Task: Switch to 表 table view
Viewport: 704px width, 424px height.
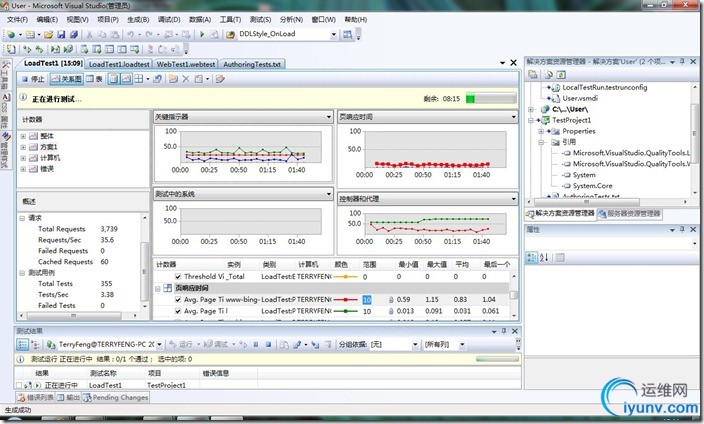Action: click(95, 79)
